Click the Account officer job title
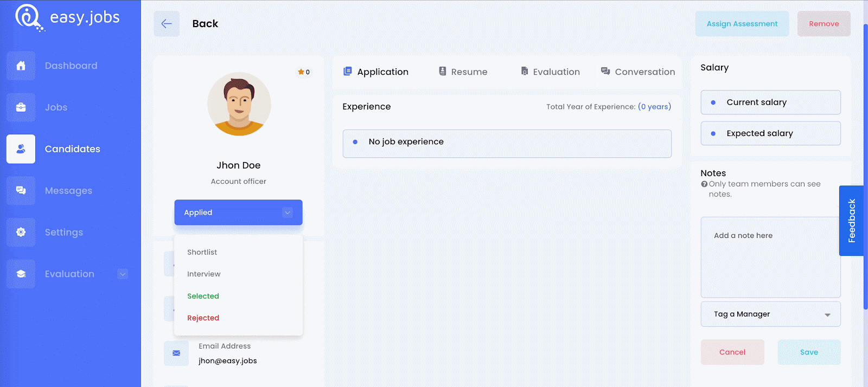Screen dimensions: 868x387 [x=239, y=182]
